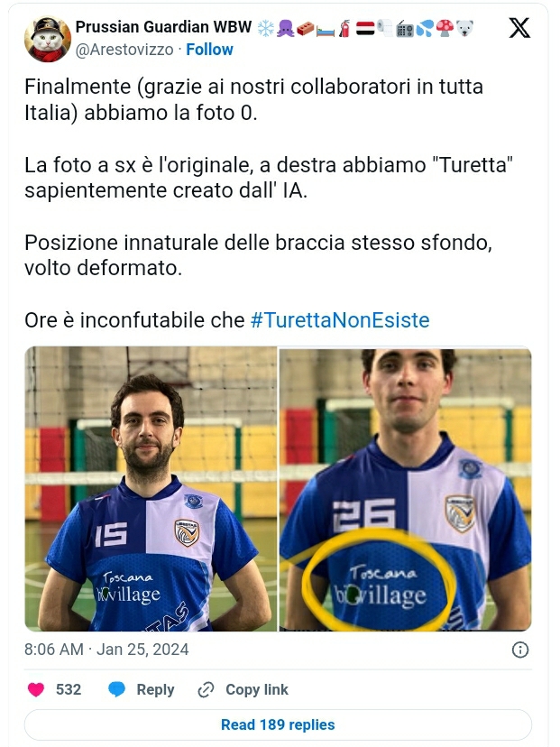Click the snowflake emoji in display name
Screen dimensions: 560x747
[x=266, y=28]
